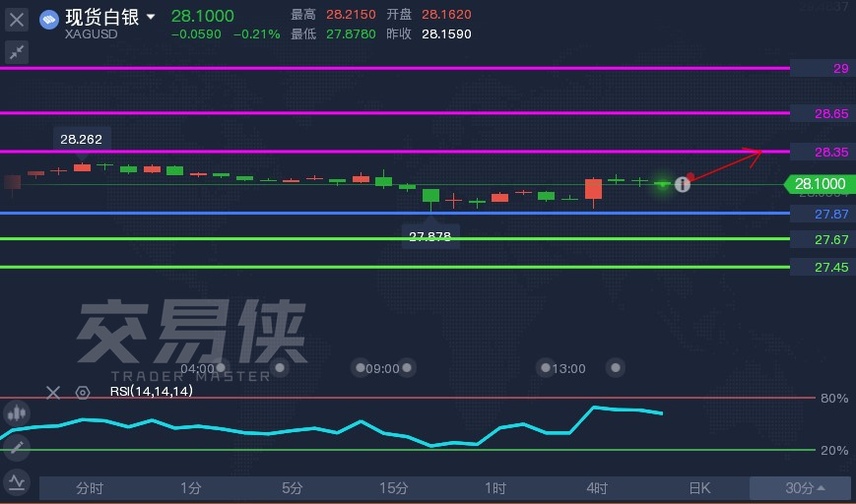This screenshot has width=856, height=504.
Task: Open the candlestick chart type icon
Action: point(17,413)
